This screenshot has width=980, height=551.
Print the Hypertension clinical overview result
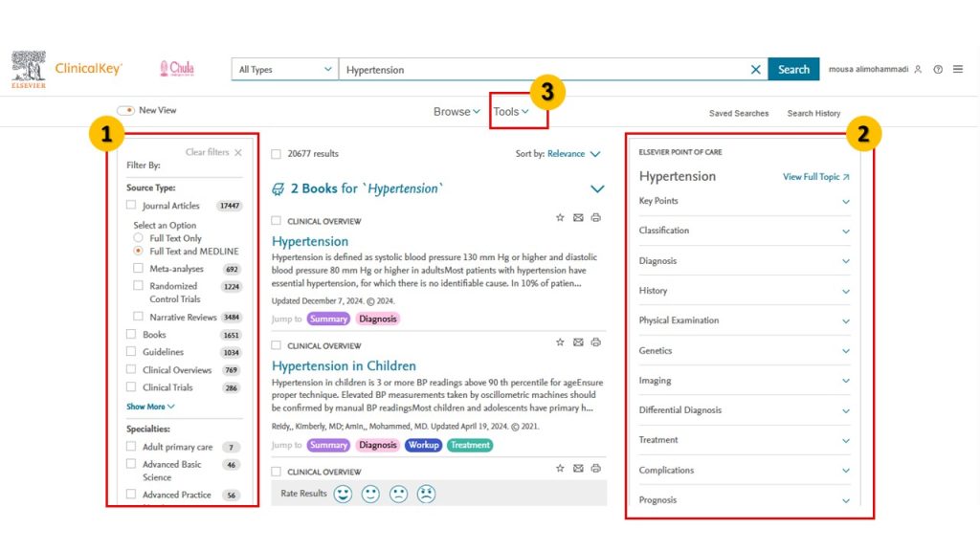(x=596, y=217)
